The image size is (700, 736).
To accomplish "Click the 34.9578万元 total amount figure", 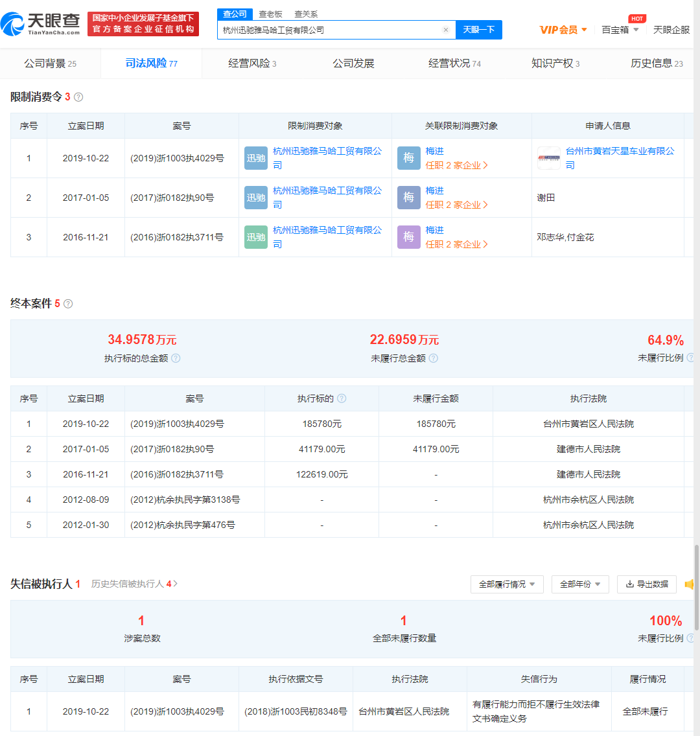I will pyautogui.click(x=142, y=339).
